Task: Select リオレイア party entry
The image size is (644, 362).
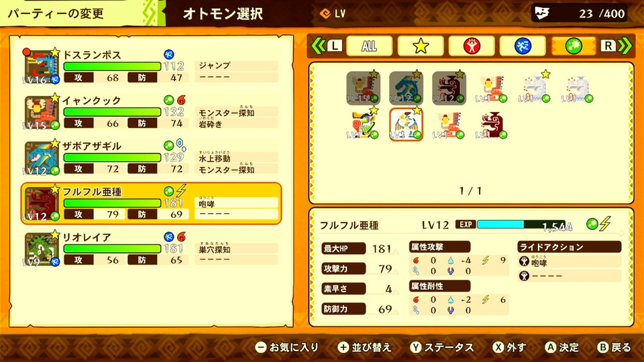Action: 151,249
